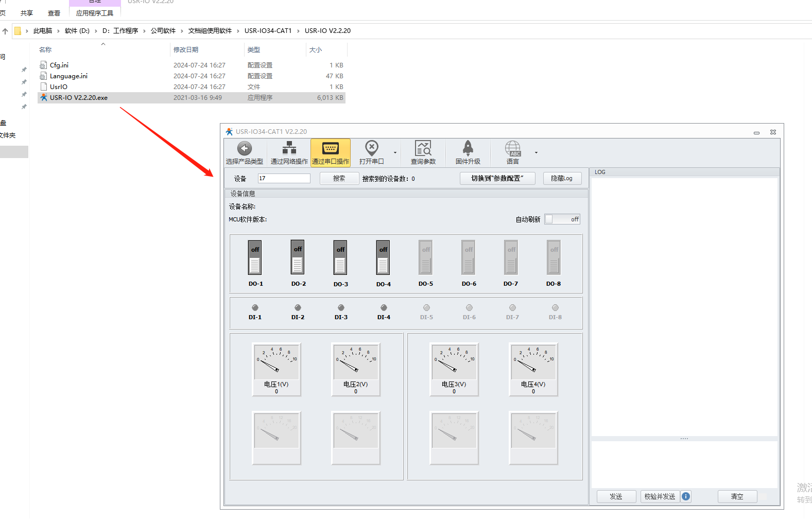The image size is (812, 520).
Task: Expand chevron after USR-IO34-CAT1 in address bar
Action: 298,31
